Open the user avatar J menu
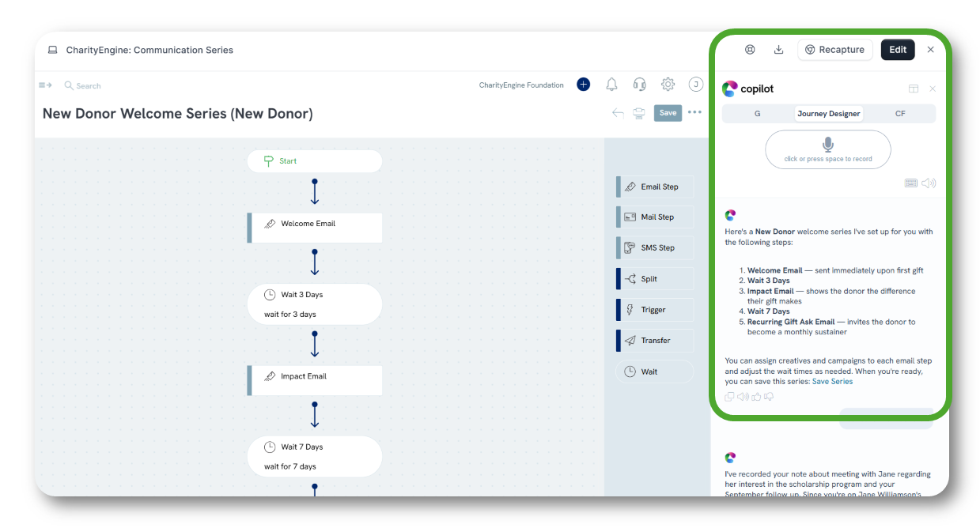Image resolution: width=980 pixels, height=528 pixels. [695, 85]
